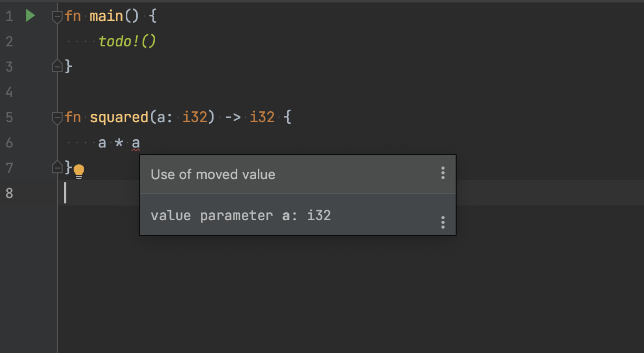
Task: Click the fold-end marker on line 7
Action: click(x=57, y=168)
